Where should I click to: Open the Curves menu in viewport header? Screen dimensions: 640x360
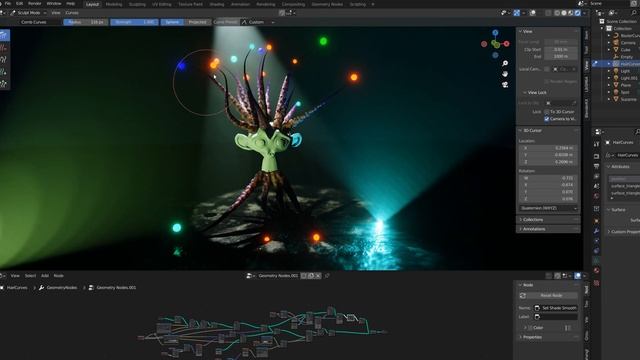click(x=72, y=13)
